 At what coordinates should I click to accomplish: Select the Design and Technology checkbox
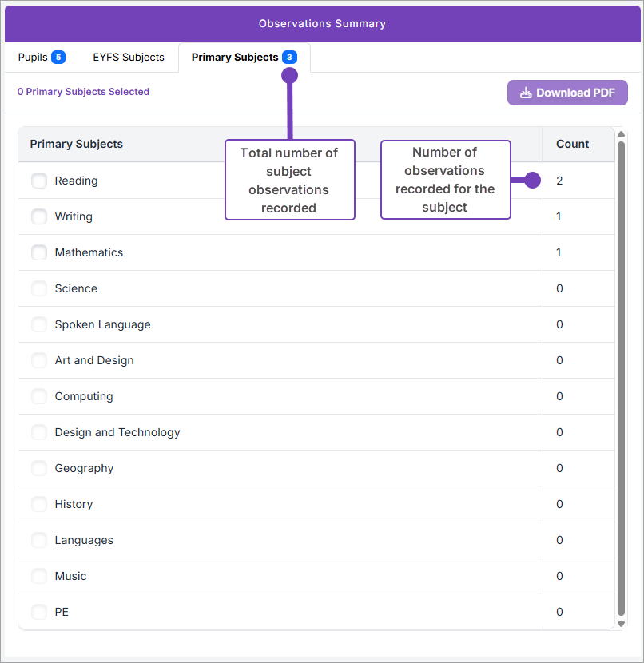coord(39,432)
